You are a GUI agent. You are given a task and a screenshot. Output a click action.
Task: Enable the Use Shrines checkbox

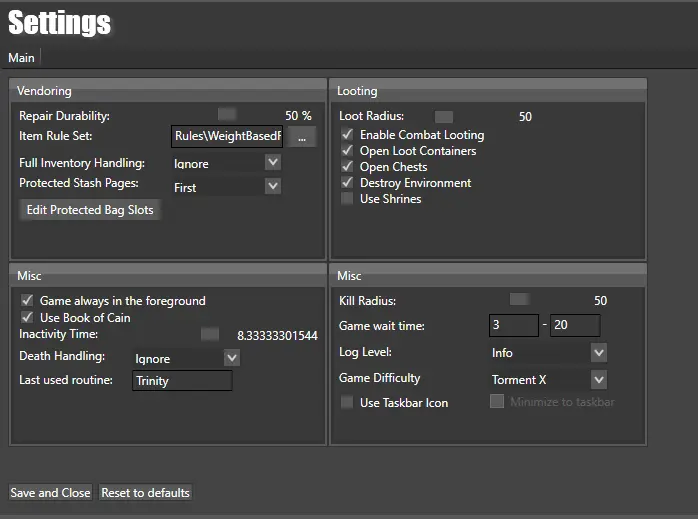347,199
